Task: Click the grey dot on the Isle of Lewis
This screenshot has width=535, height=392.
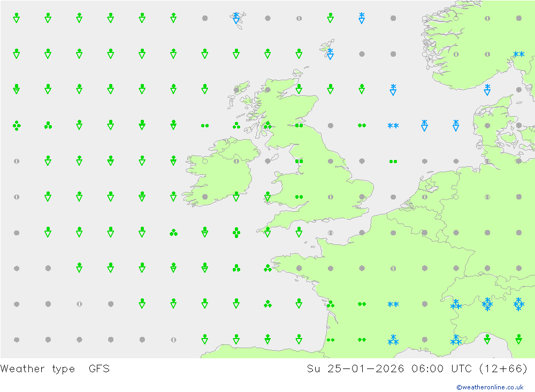Action: point(236,90)
